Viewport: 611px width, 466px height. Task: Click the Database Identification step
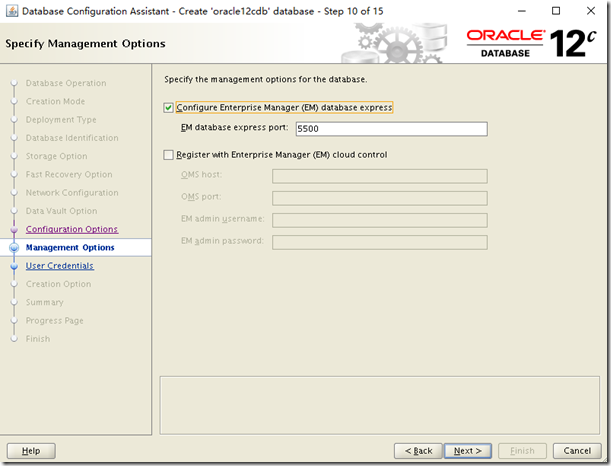point(72,138)
